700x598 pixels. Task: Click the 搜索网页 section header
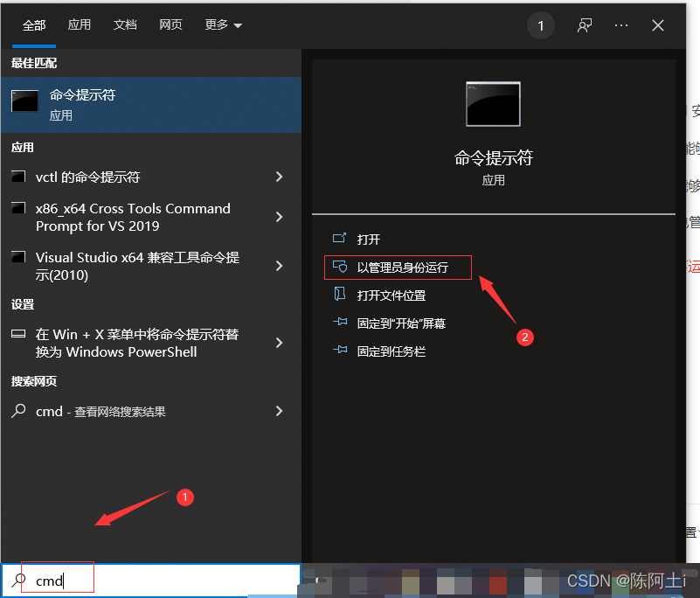[x=34, y=381]
